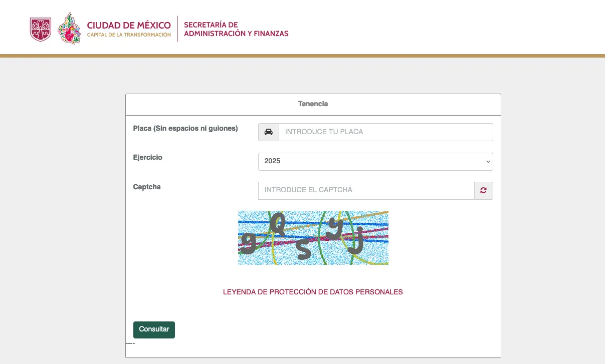This screenshot has height=364, width=605.
Task: Refresh the captcha with the circular arrows icon
Action: coord(483,190)
